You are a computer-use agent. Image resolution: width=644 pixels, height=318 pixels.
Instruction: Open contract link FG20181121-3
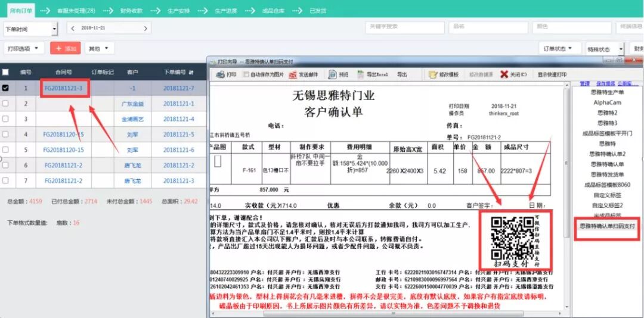[x=64, y=88]
